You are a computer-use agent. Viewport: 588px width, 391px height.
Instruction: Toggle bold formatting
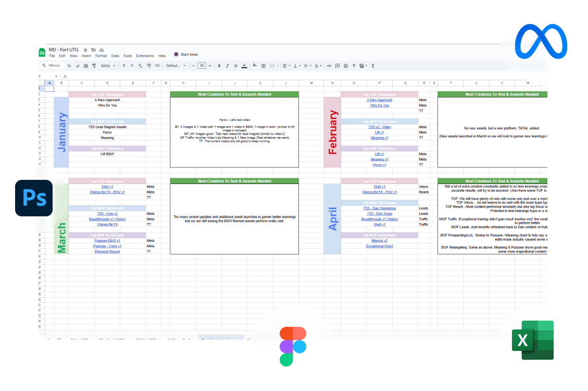pyautogui.click(x=219, y=66)
